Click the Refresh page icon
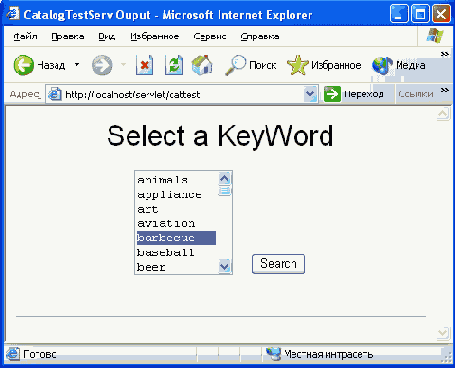This screenshot has width=455, height=368. 174,65
